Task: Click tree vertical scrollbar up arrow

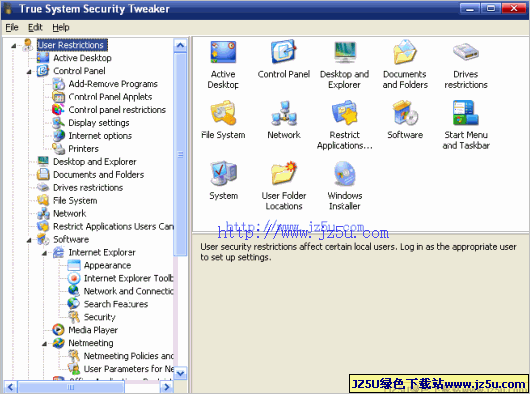Action: tap(180, 45)
